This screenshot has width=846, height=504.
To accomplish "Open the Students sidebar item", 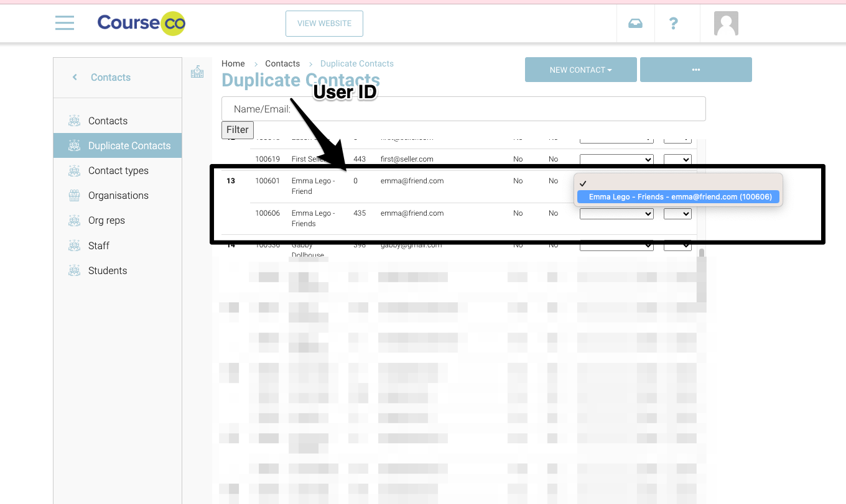I will pyautogui.click(x=107, y=270).
